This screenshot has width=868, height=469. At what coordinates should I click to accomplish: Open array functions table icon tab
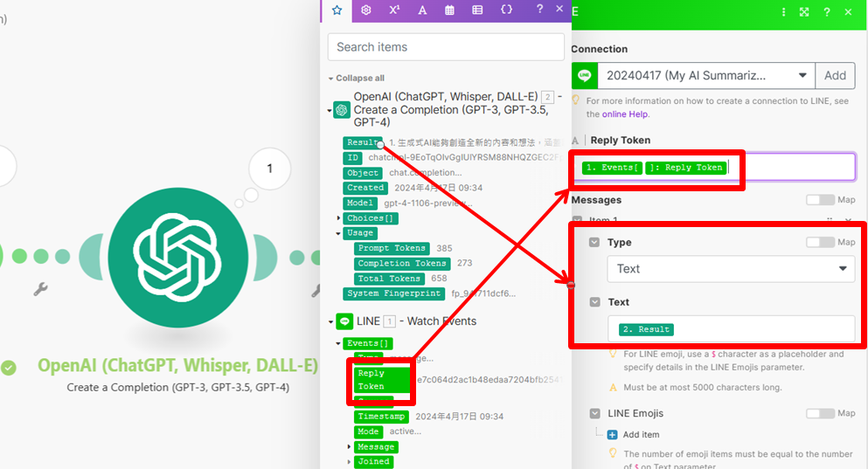[x=477, y=10]
